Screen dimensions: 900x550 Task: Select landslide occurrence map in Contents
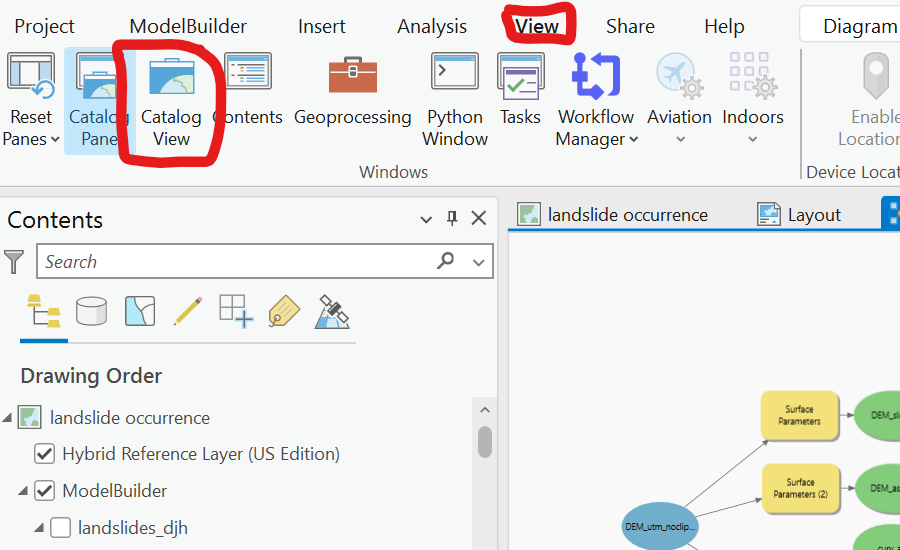[x=130, y=418]
